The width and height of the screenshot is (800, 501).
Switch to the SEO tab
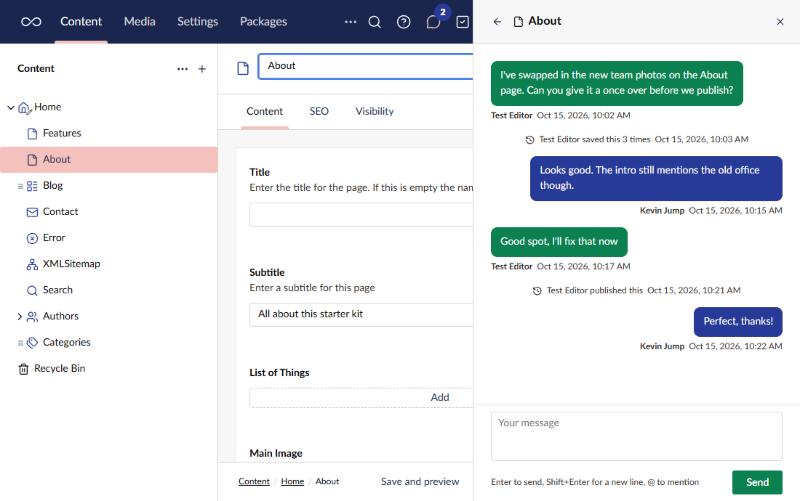[319, 111]
